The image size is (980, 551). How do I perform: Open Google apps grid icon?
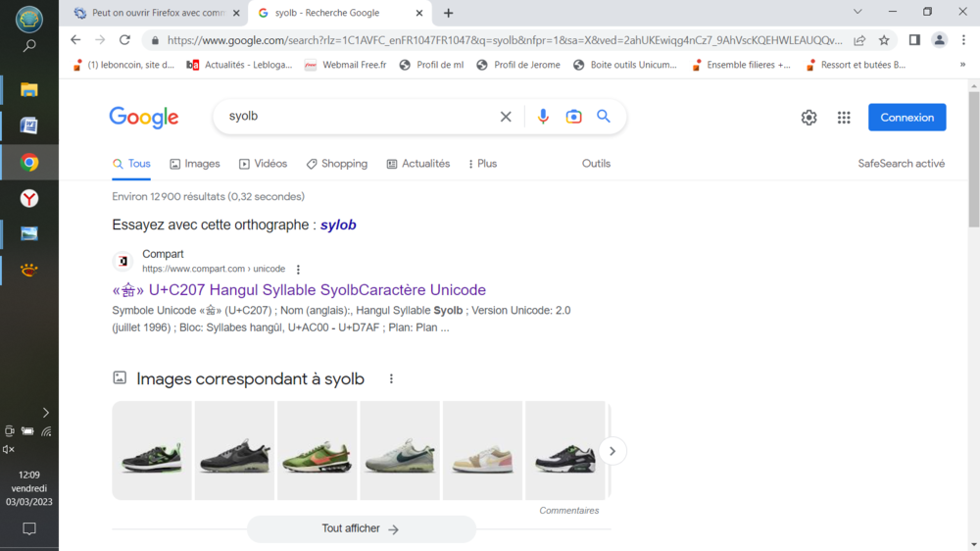pyautogui.click(x=844, y=118)
